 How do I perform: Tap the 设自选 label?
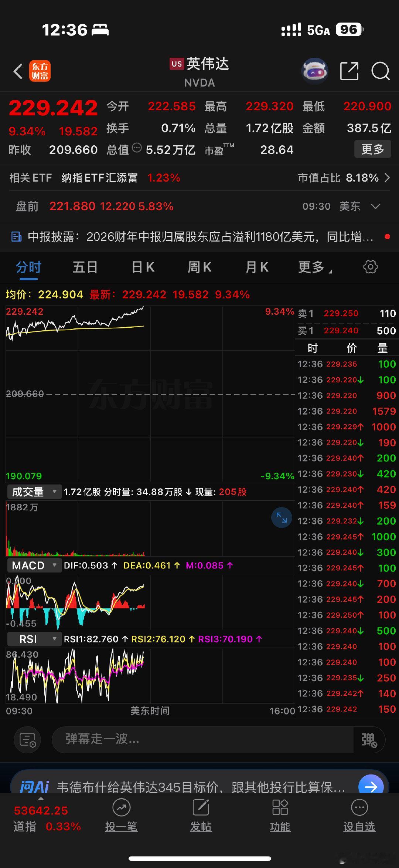[x=359, y=827]
